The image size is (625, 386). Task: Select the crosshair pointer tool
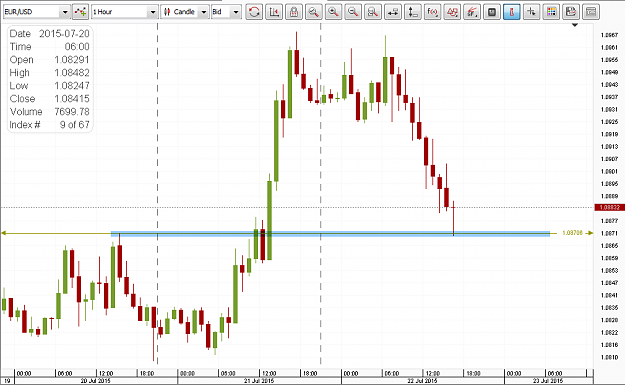[531, 12]
